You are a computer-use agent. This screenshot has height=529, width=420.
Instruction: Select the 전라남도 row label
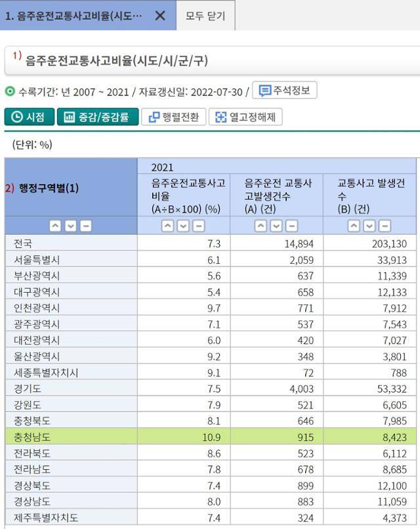point(32,469)
